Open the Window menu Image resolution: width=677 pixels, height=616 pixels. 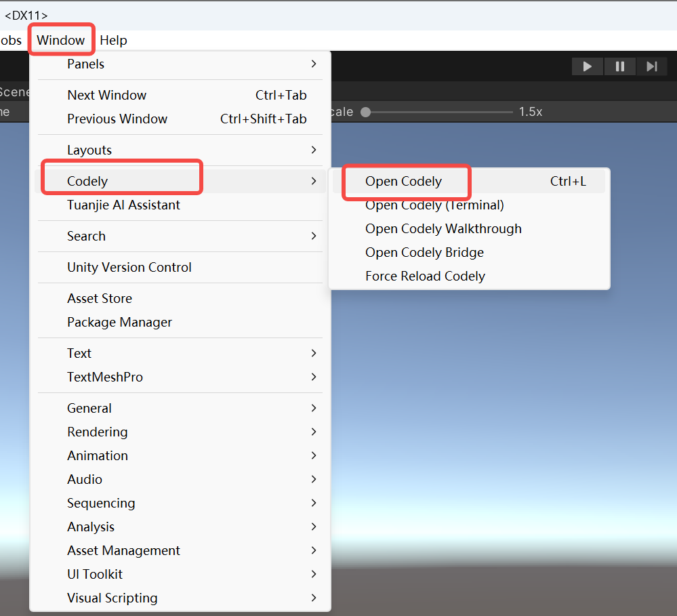(x=60, y=40)
